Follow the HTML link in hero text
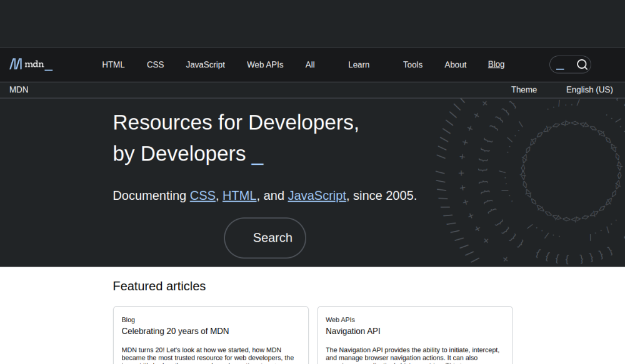This screenshot has height=364, width=625. [x=239, y=195]
